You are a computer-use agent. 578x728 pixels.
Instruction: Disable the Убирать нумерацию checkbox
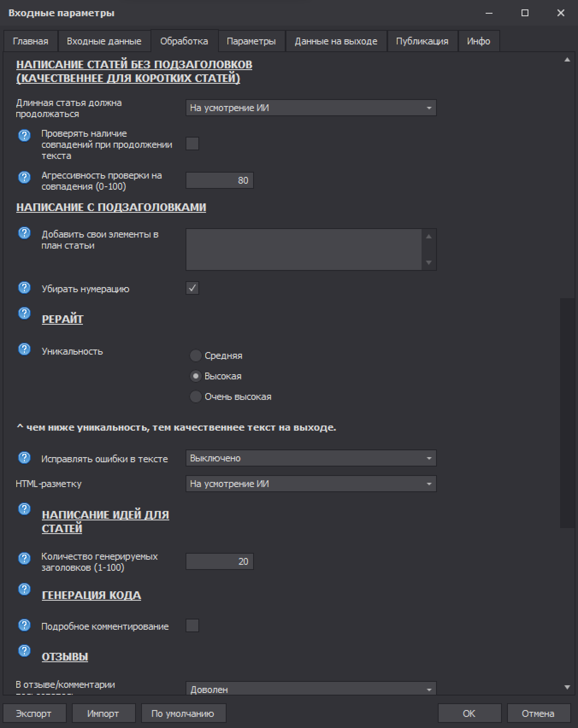coord(192,288)
